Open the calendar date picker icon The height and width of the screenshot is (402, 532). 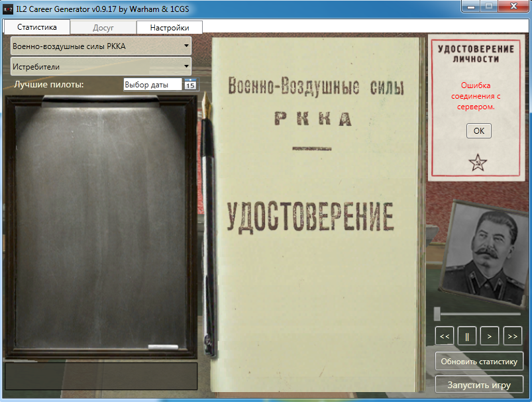pos(190,85)
